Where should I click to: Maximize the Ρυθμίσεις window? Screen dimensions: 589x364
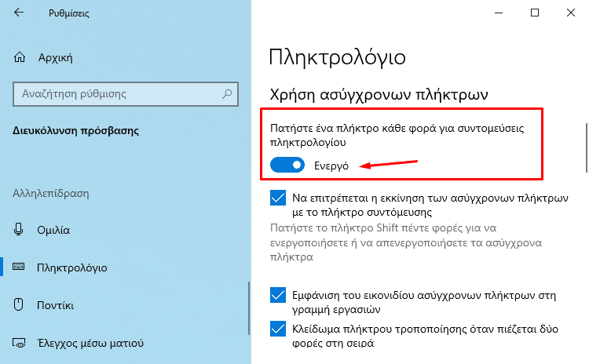click(535, 13)
